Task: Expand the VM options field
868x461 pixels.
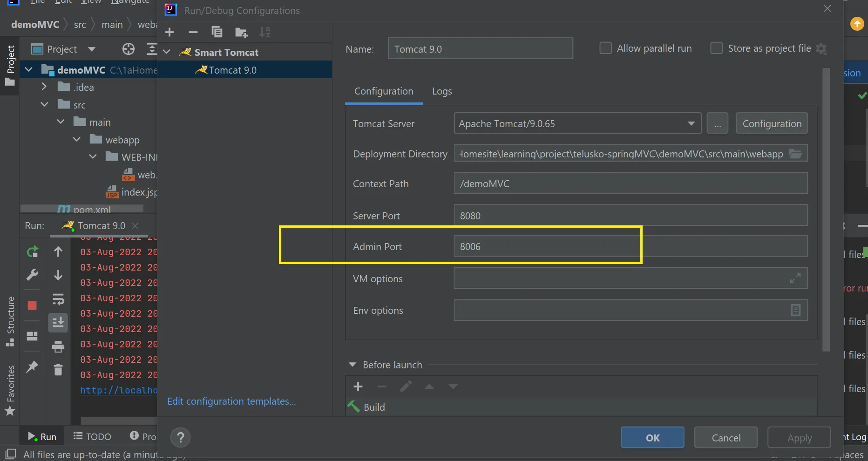Action: pos(795,278)
